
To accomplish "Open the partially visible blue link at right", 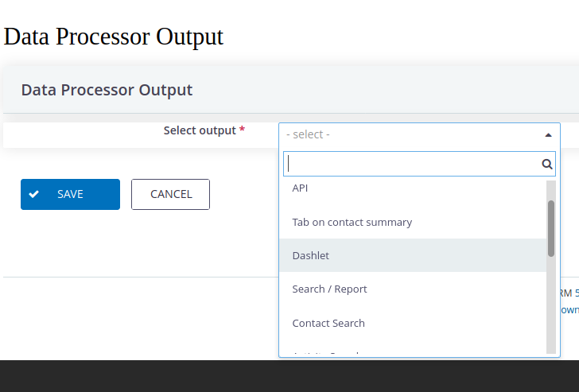I will click(569, 309).
